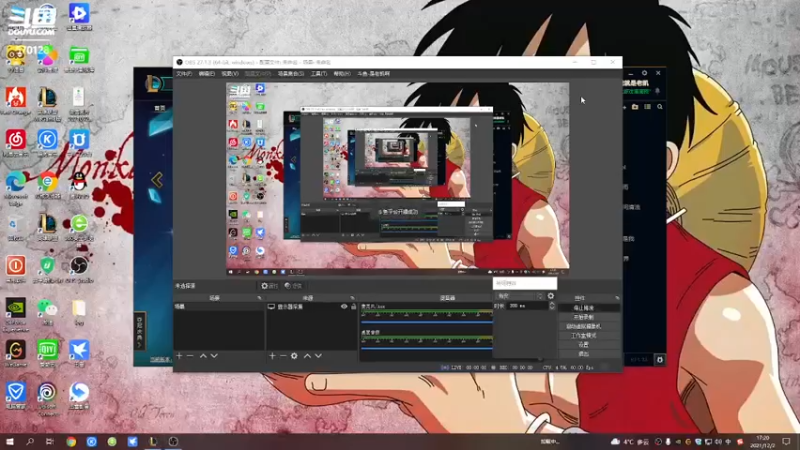800x450 pixels.
Task: Add a new scene with the plus icon
Action: click(x=179, y=356)
